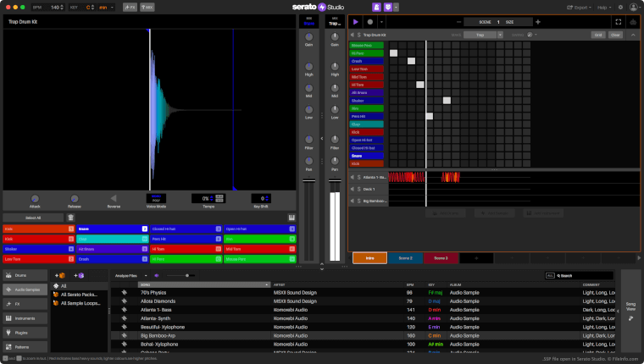Click the Select All button
Viewport: 644px width, 364px height.
point(33,218)
